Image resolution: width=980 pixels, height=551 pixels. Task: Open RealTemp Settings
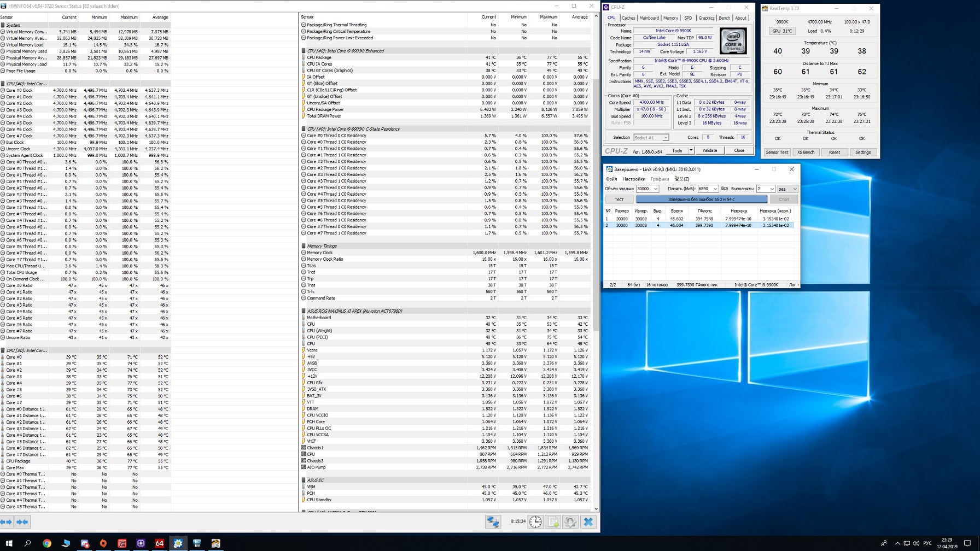[863, 153]
